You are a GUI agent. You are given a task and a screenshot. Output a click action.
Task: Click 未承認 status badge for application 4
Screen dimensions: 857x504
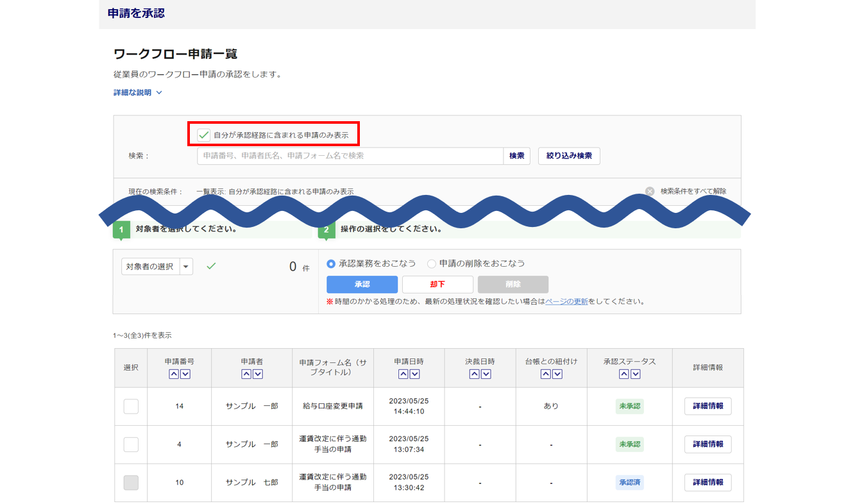coord(629,444)
